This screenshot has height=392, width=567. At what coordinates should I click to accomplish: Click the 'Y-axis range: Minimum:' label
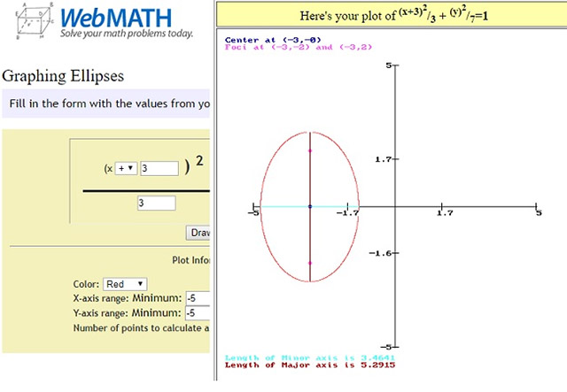pyautogui.click(x=127, y=313)
